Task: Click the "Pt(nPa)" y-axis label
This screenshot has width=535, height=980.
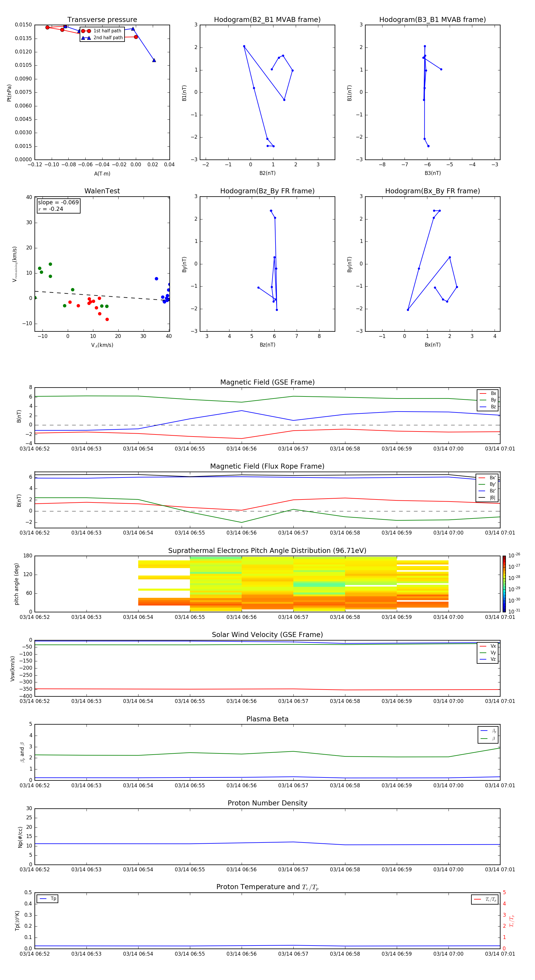Action: pyautogui.click(x=9, y=93)
